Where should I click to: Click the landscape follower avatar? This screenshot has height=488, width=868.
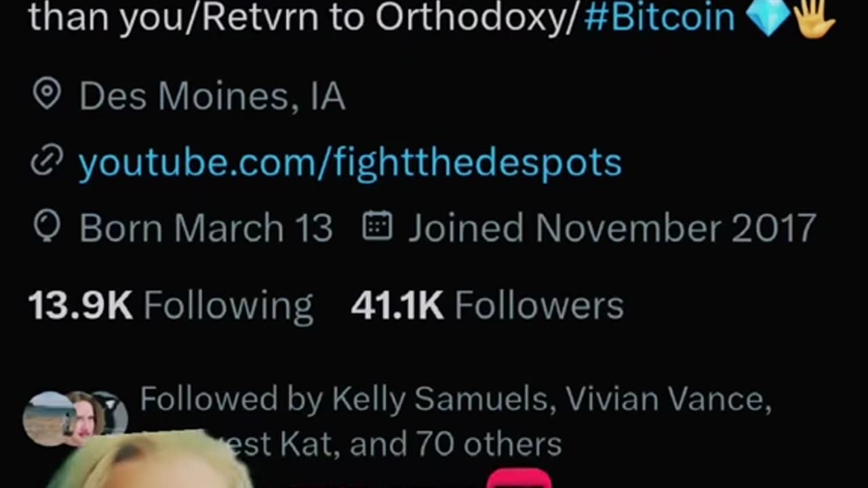tap(47, 418)
